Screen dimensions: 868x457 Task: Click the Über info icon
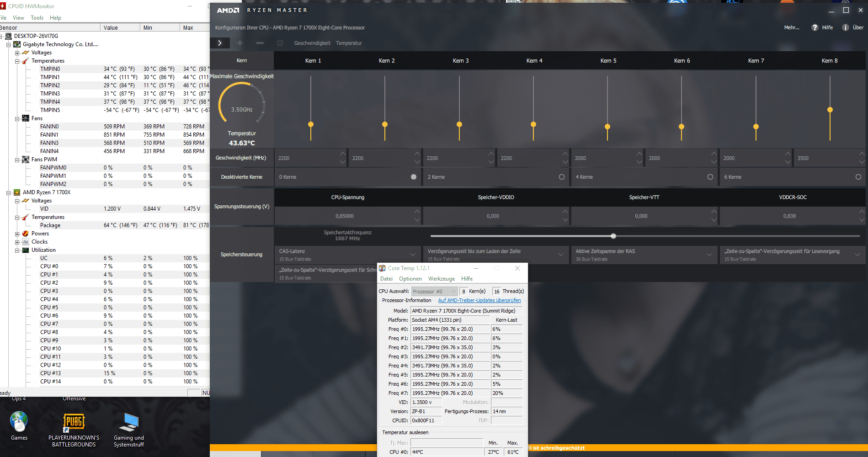(x=846, y=27)
